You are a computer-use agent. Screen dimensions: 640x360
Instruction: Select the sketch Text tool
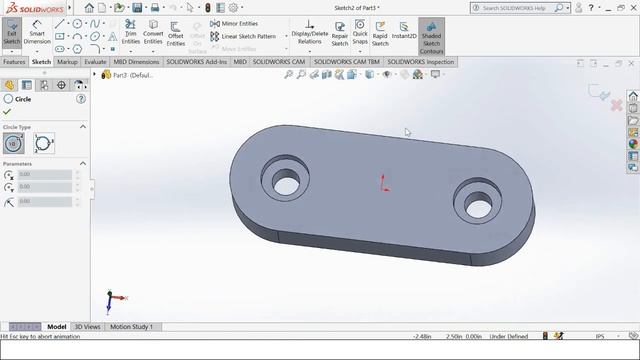click(112, 36)
